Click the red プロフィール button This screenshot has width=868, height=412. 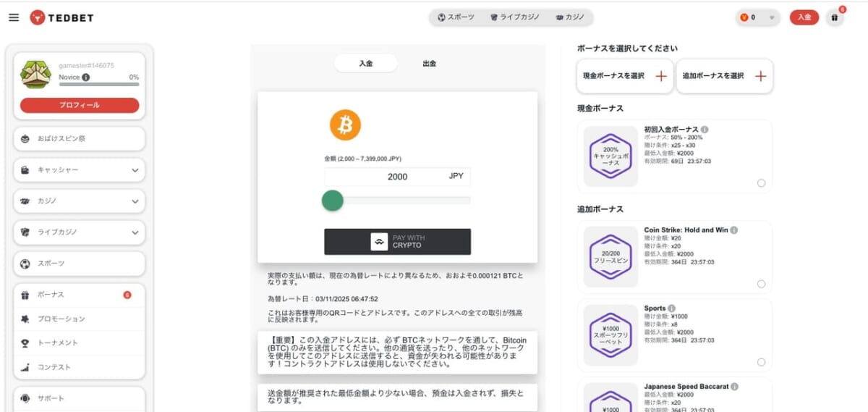(x=80, y=105)
